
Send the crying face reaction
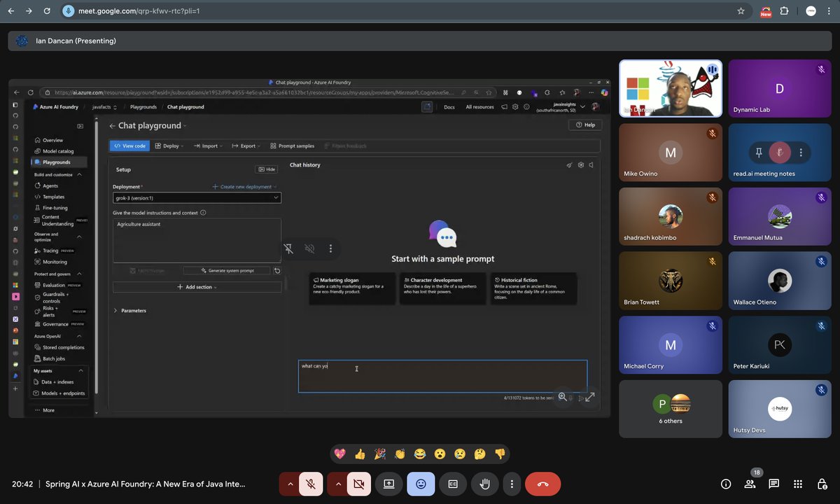click(x=460, y=454)
